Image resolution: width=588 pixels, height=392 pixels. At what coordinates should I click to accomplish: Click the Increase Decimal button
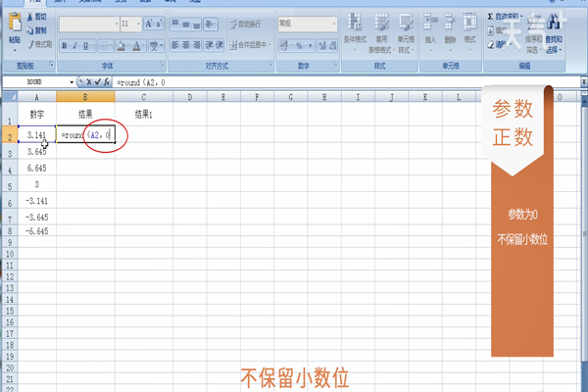point(322,46)
